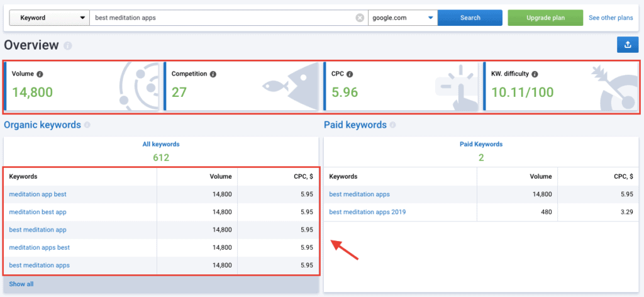The width and height of the screenshot is (644, 297).
Task: Open the Paid keywords section heading
Action: 355,125
